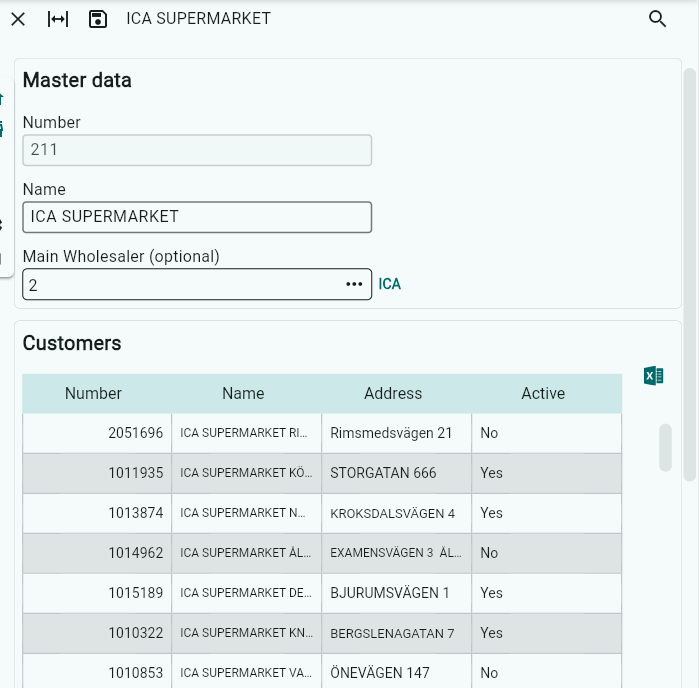Viewport: 699px width, 688px height.
Task: Click the Number field showing 211
Action: click(197, 150)
